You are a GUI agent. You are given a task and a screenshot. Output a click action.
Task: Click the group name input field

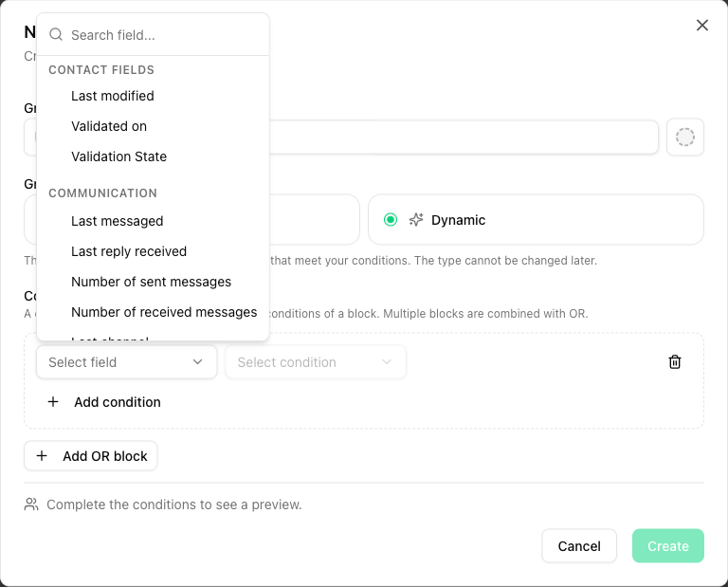[x=341, y=137]
